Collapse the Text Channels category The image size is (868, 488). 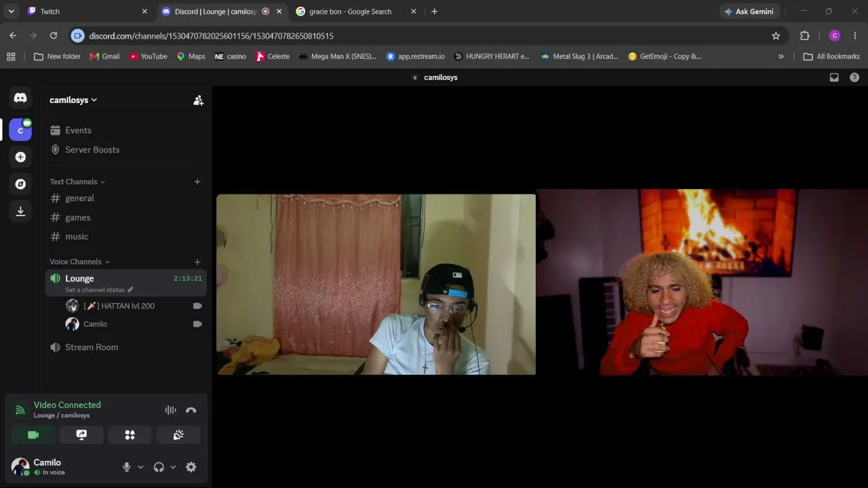pyautogui.click(x=77, y=182)
